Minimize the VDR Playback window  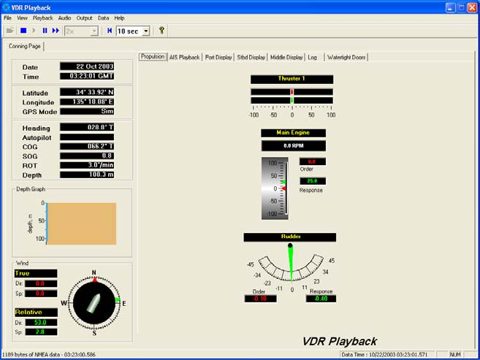[450, 8]
